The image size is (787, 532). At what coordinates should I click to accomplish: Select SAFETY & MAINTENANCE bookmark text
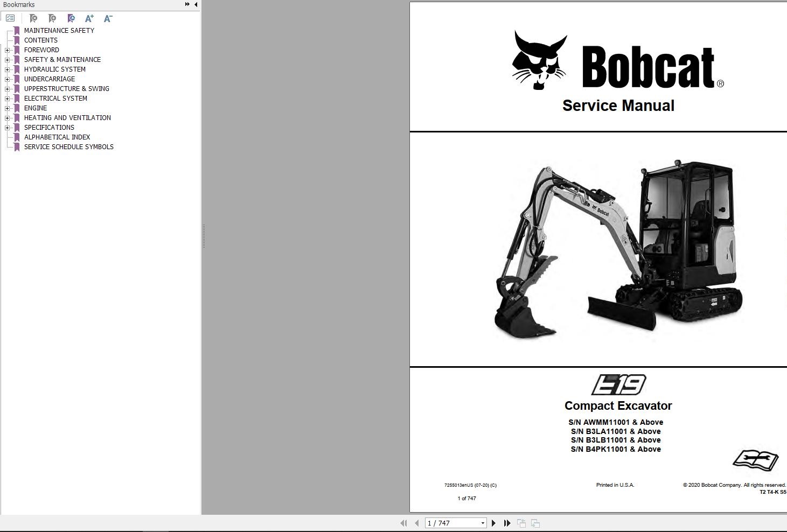tap(62, 60)
